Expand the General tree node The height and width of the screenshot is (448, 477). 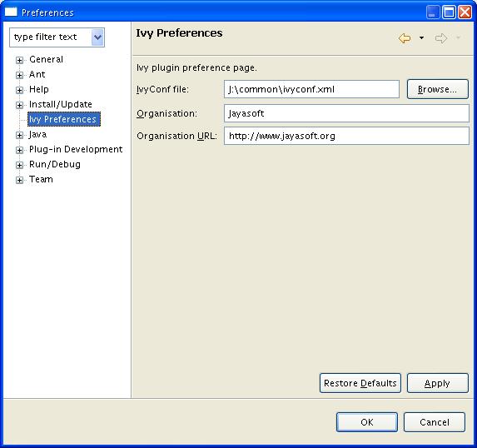click(19, 60)
